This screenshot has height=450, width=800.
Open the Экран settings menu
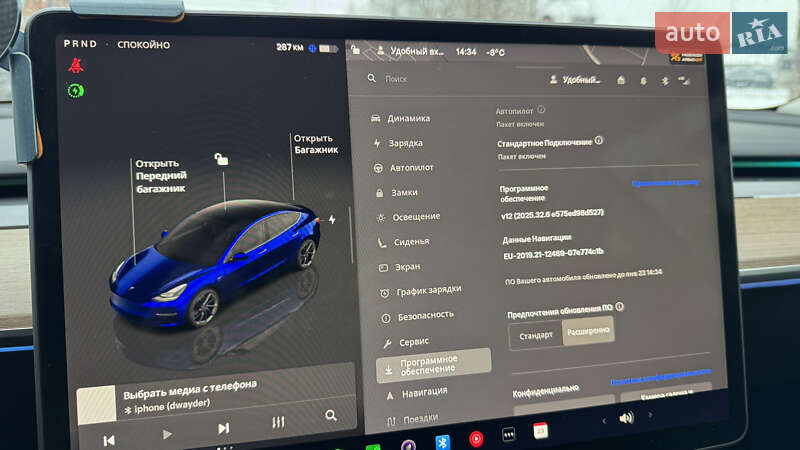click(x=399, y=267)
